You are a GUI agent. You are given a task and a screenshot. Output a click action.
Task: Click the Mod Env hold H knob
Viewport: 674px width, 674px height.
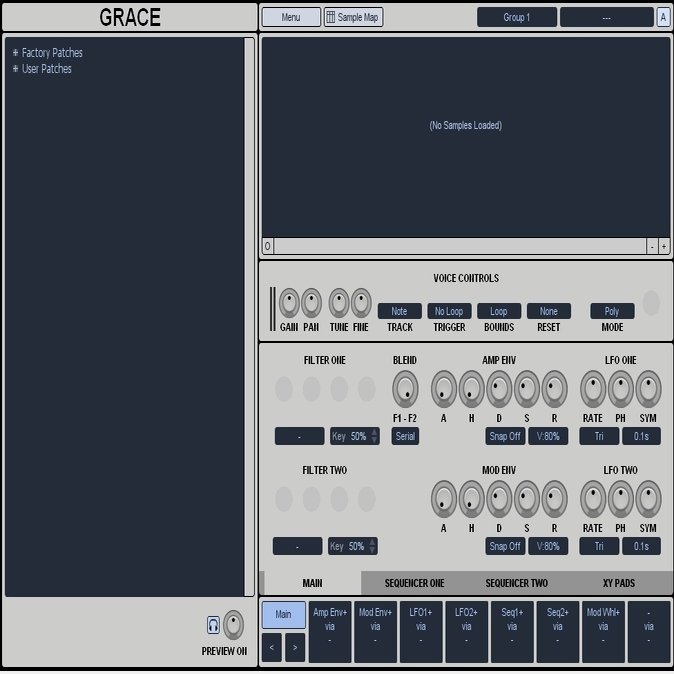point(472,499)
